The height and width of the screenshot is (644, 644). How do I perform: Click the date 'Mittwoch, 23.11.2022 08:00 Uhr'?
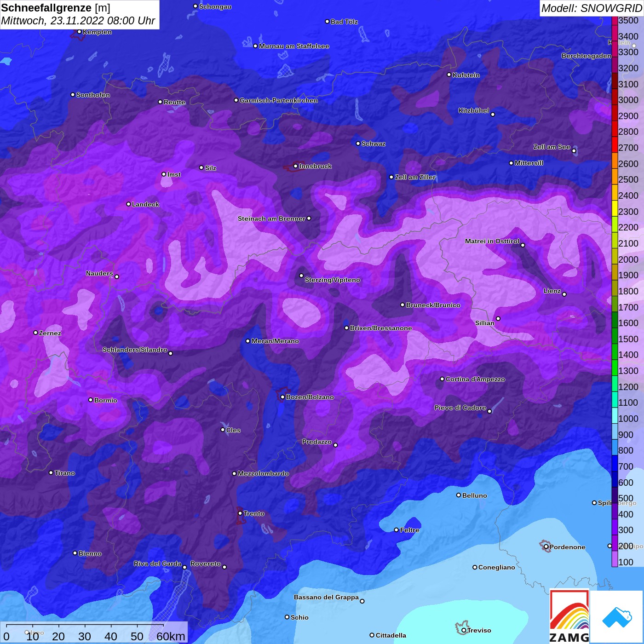(78, 21)
